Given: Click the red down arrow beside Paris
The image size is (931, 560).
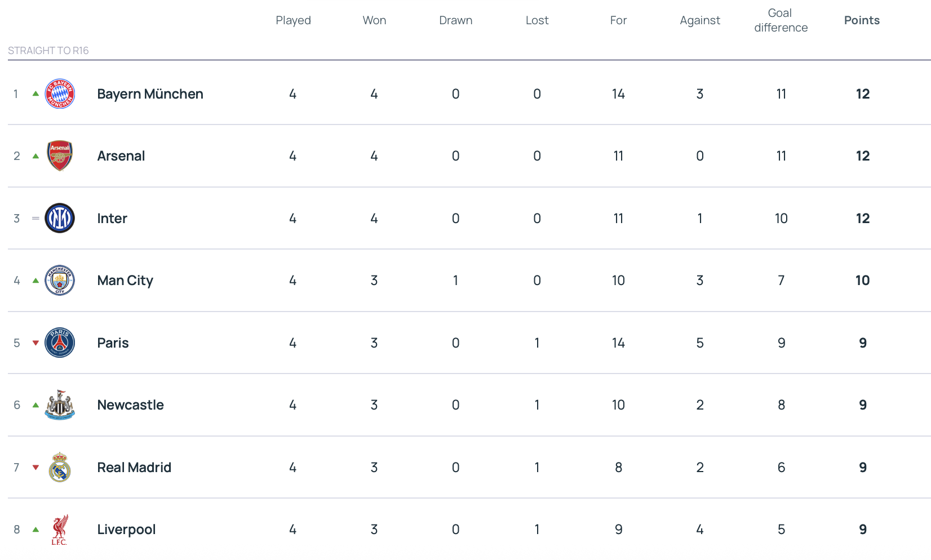Looking at the screenshot, I should pos(36,343).
